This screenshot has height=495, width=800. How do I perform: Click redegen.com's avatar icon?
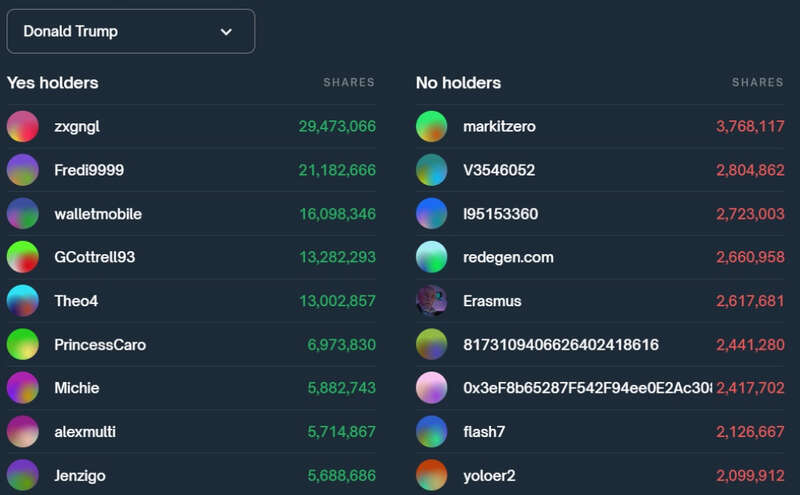(431, 257)
